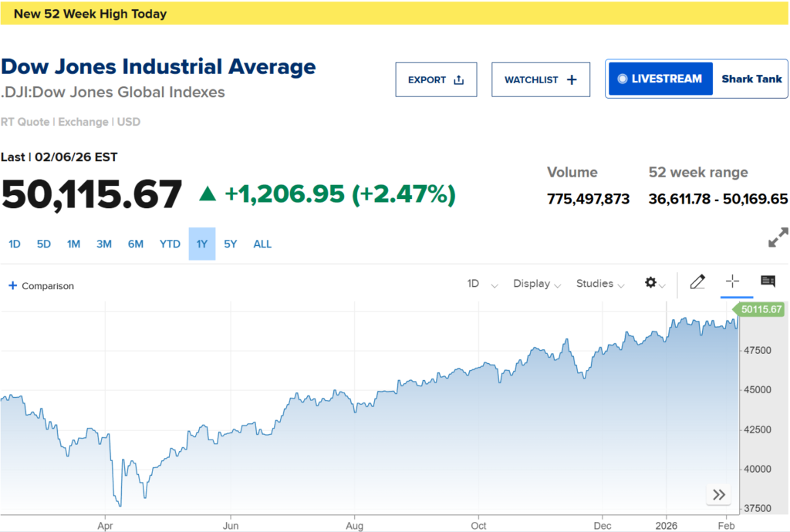Open the Studies dropdown
This screenshot has width=790, height=532.
599,284
